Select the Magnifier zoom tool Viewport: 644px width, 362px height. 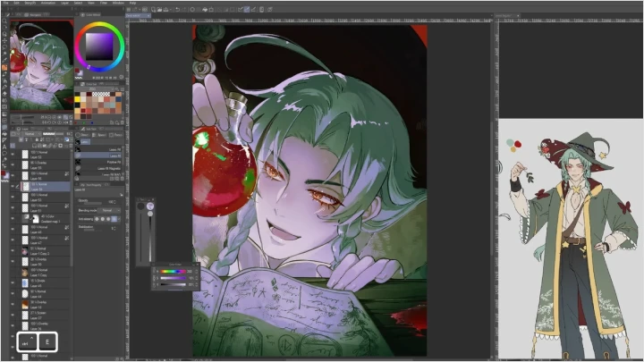tap(4, 20)
